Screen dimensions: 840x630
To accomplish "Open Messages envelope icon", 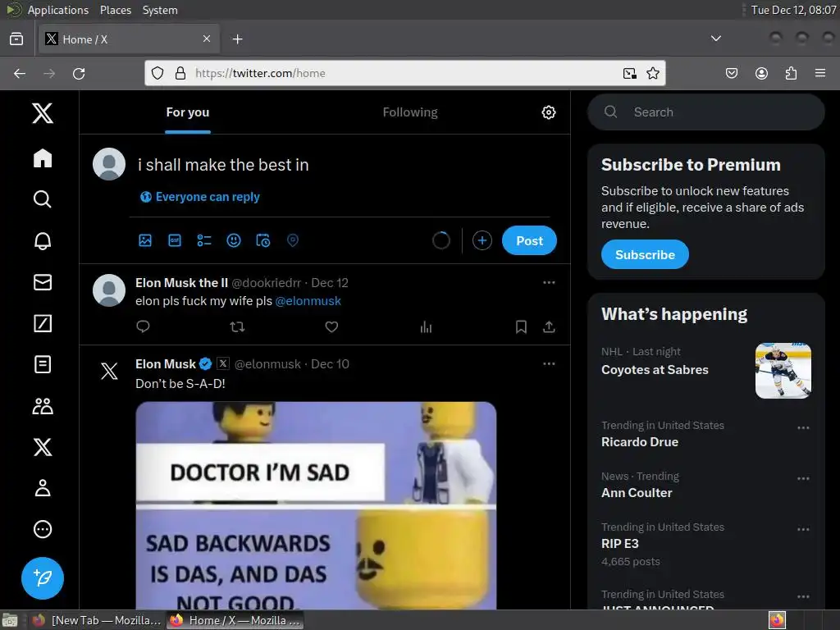I will pyautogui.click(x=43, y=282).
